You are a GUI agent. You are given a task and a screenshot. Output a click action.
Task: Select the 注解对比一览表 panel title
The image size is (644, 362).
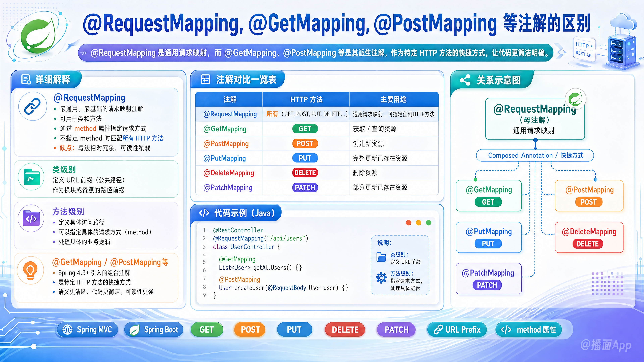[246, 79]
